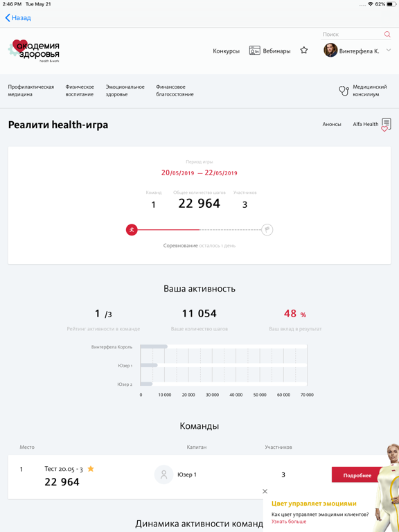Click the Винтерфела Король chart bar
This screenshot has width=399, height=532.
click(x=154, y=346)
